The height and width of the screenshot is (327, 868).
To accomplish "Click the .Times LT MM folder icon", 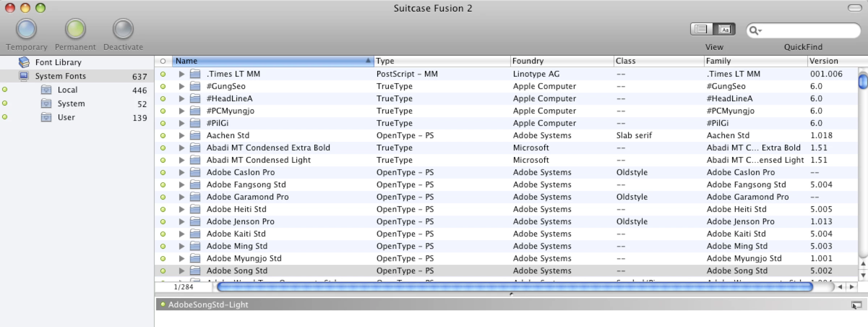I will pos(195,74).
